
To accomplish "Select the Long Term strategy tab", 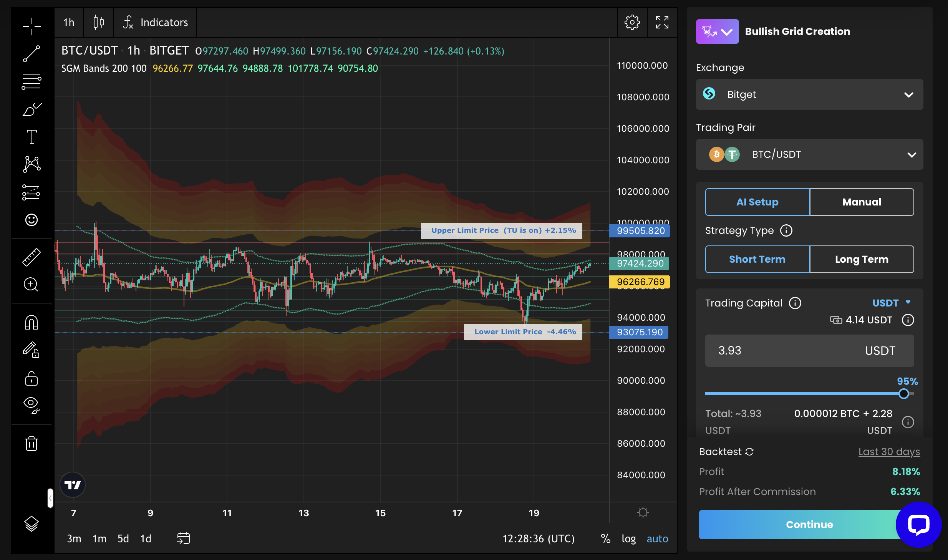I will 862,259.
